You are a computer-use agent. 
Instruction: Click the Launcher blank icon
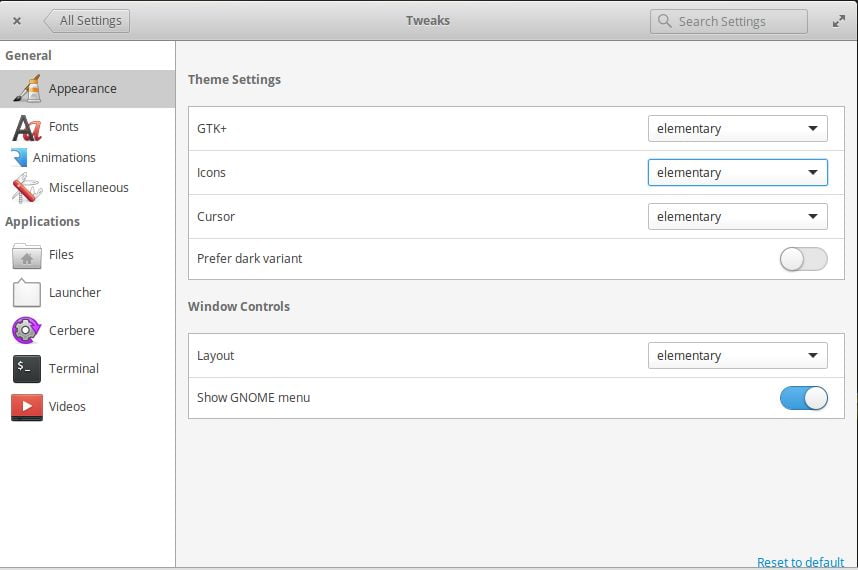[x=27, y=293]
